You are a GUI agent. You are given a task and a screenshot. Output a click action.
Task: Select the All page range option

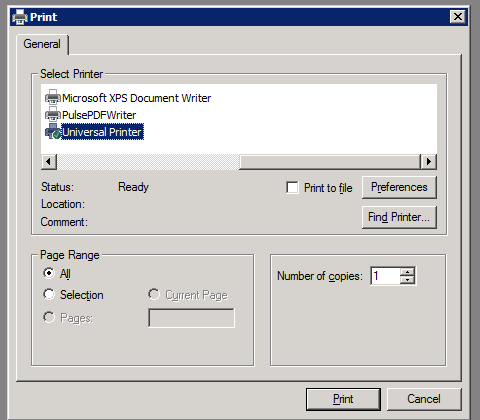49,273
